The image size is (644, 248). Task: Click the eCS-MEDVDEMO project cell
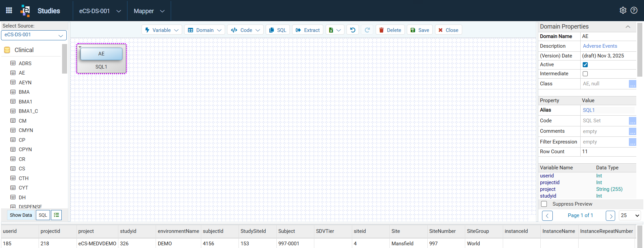pyautogui.click(x=97, y=244)
